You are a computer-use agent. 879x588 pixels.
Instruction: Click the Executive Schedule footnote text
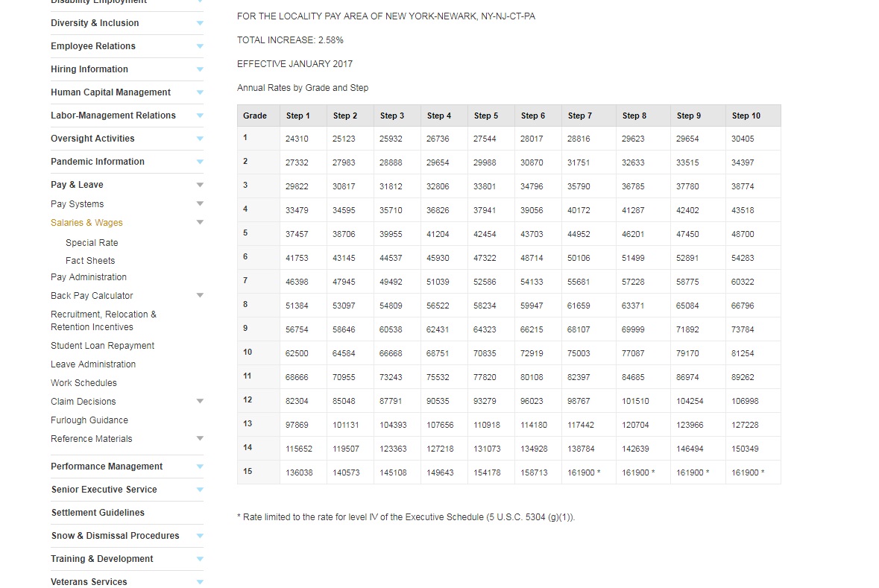click(x=406, y=516)
